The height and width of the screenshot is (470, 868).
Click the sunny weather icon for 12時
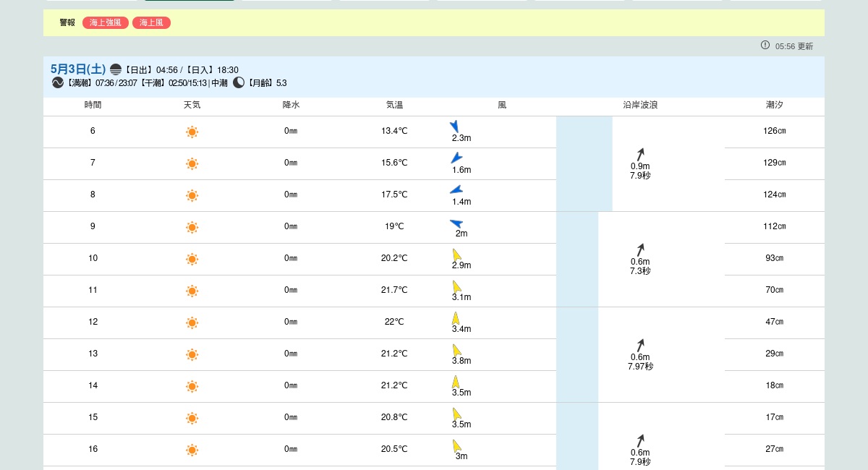[x=192, y=322]
